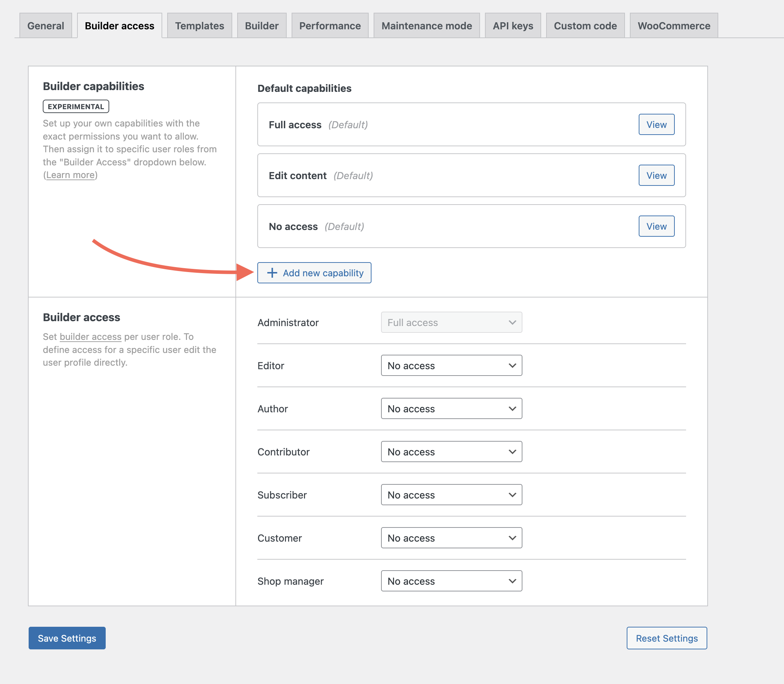Go to the Performance tab

coord(329,26)
